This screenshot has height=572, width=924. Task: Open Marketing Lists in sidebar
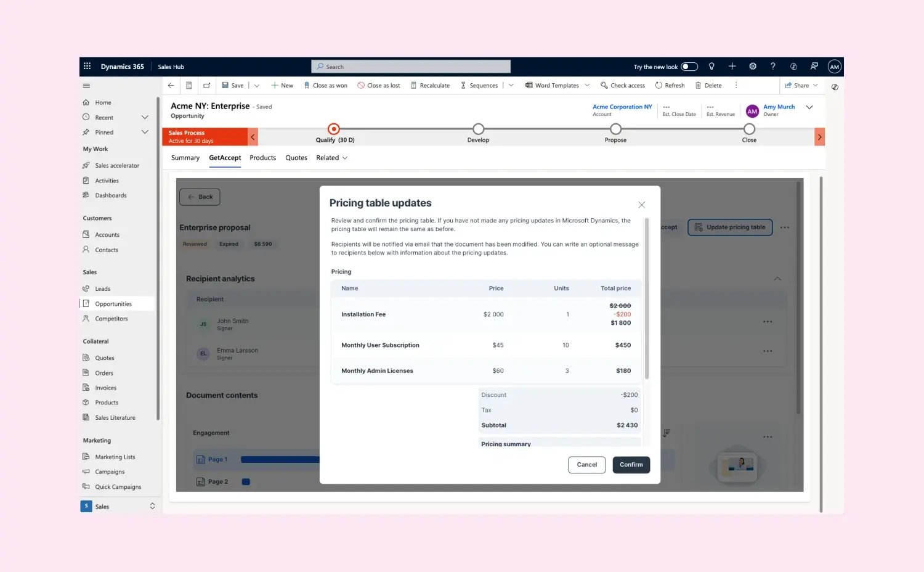click(x=115, y=457)
